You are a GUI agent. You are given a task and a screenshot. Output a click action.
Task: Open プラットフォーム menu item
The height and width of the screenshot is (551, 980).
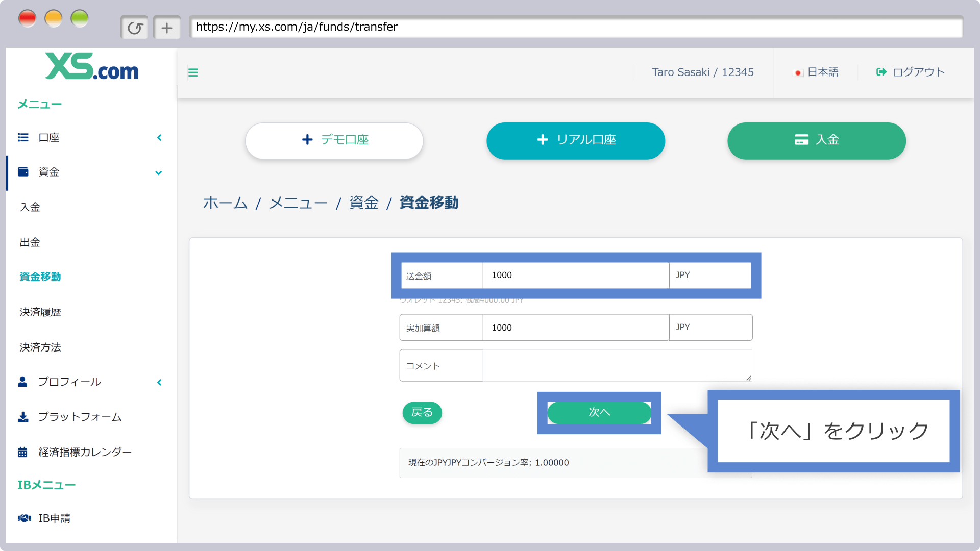pos(80,417)
